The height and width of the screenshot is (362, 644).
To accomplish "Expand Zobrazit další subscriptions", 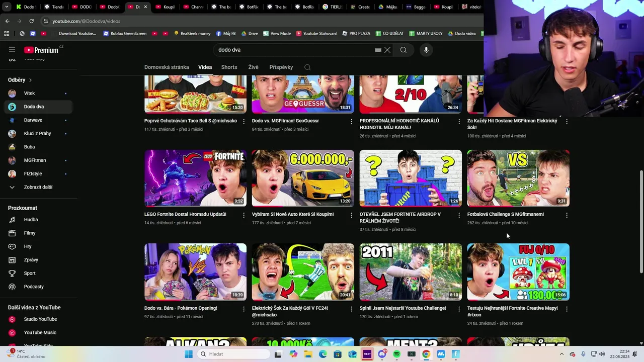I will [39, 187].
